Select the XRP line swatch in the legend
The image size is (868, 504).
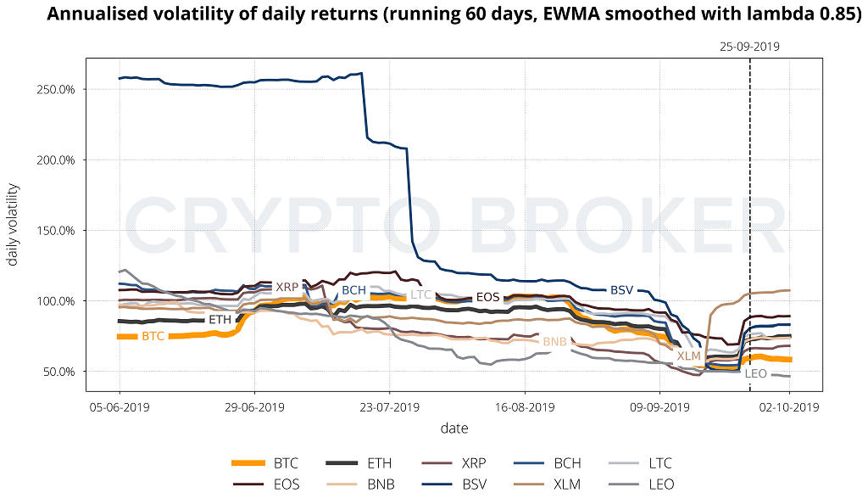tap(437, 463)
